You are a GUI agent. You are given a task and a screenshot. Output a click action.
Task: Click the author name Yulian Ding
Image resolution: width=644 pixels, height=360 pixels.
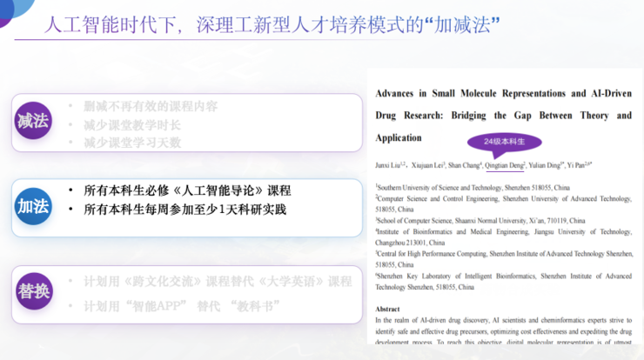[x=546, y=165]
